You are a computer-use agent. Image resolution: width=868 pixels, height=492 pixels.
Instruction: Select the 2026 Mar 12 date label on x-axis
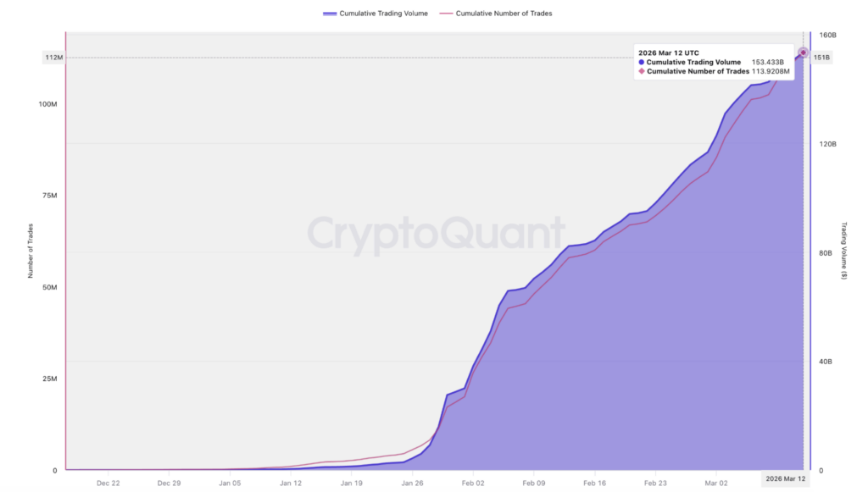tap(784, 479)
